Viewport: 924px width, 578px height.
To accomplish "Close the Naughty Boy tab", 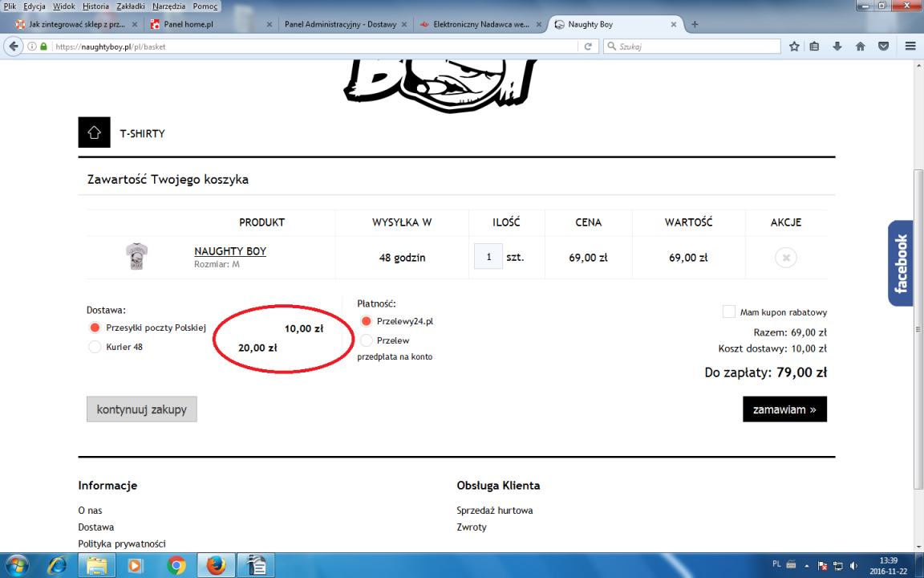I will click(x=674, y=24).
